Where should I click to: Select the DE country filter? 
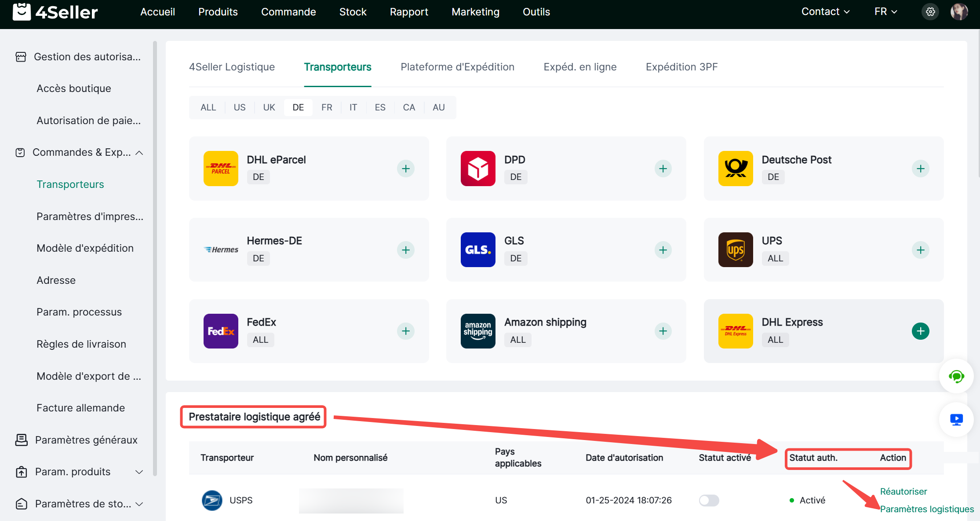click(298, 107)
